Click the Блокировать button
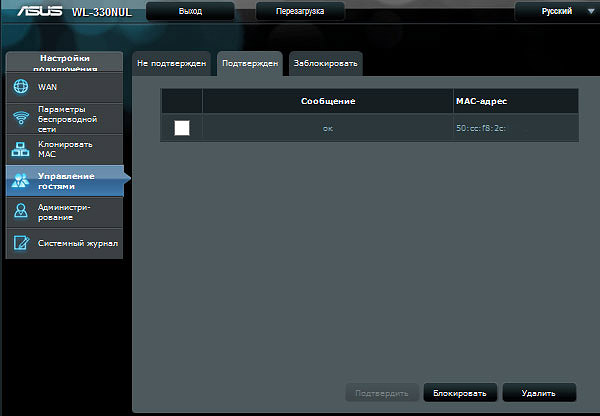 (460, 393)
